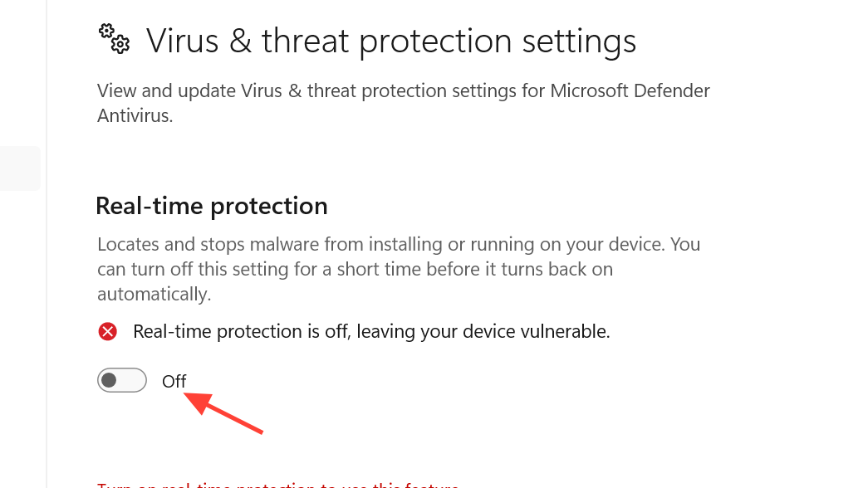This screenshot has width=868, height=488.
Task: Click the word "automatically." in the description
Action: click(x=154, y=294)
